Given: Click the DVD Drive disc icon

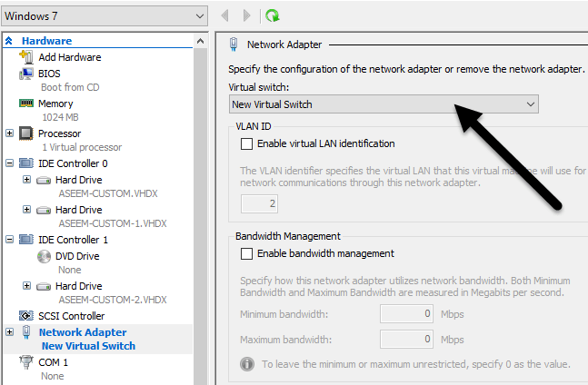Looking at the screenshot, I should pos(45,256).
